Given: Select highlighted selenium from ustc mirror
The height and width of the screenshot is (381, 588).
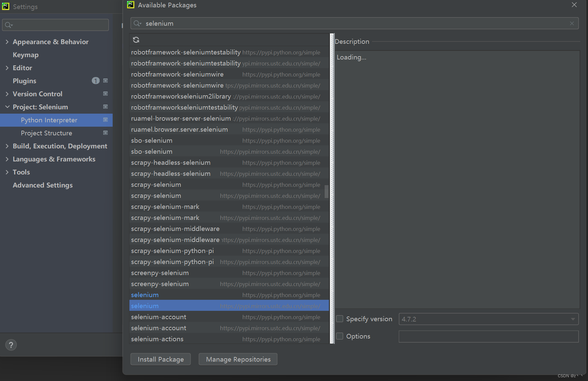Looking at the screenshot, I should tap(229, 306).
